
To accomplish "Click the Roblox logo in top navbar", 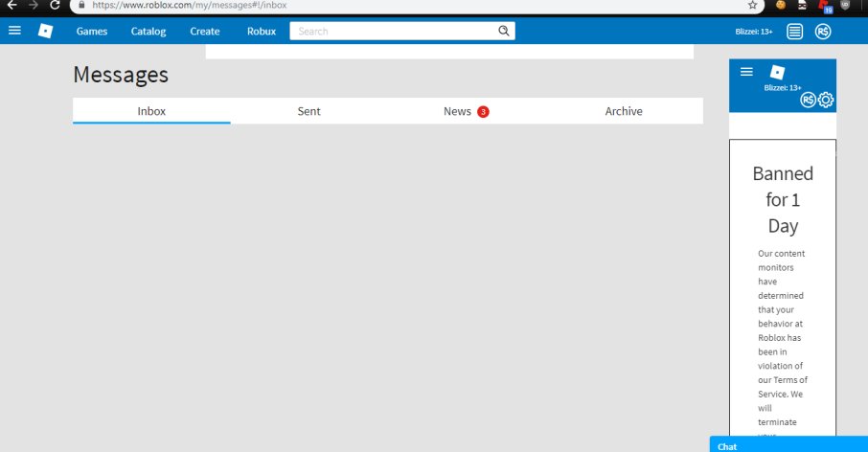I will 45,31.
